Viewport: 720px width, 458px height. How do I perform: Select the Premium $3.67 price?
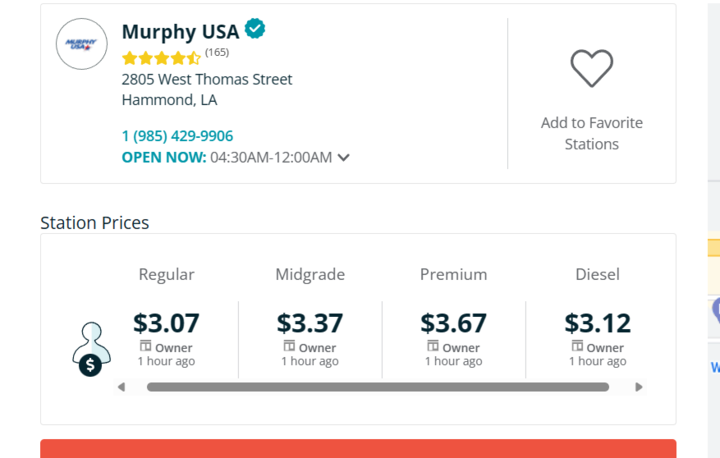click(454, 323)
